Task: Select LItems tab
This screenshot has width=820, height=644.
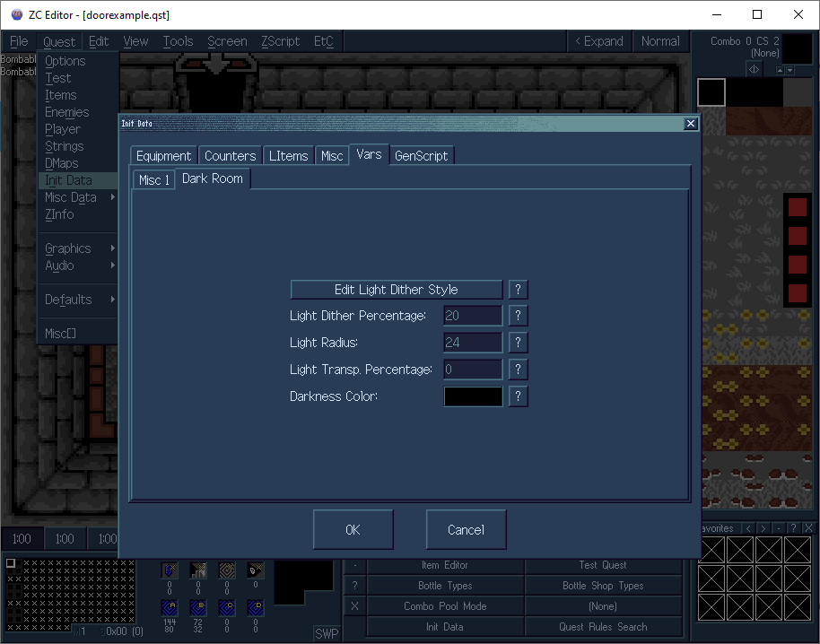Action: [288, 156]
